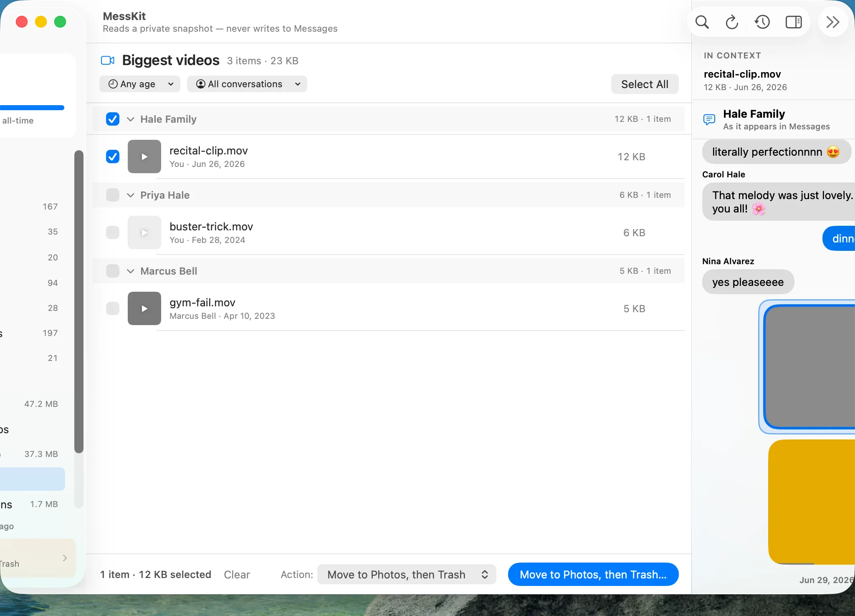Open the history clock icon
Viewport: 855px width, 616px height.
[762, 22]
